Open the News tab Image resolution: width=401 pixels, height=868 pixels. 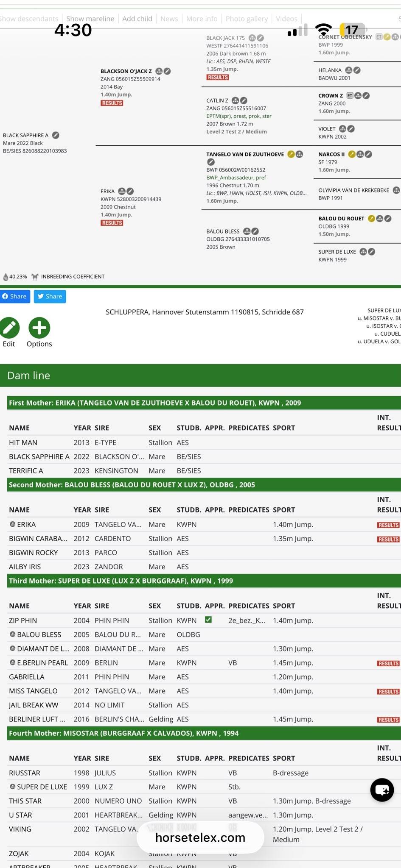[169, 19]
